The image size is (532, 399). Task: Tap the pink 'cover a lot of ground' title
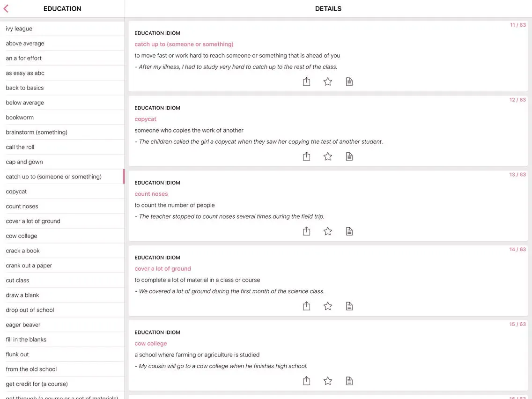[163, 269]
